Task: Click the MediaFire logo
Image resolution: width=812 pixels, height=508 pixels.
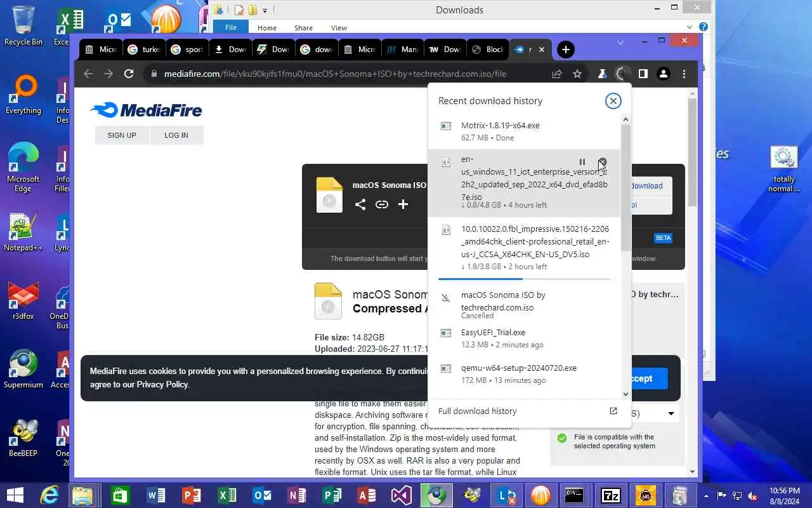Action: [146, 110]
